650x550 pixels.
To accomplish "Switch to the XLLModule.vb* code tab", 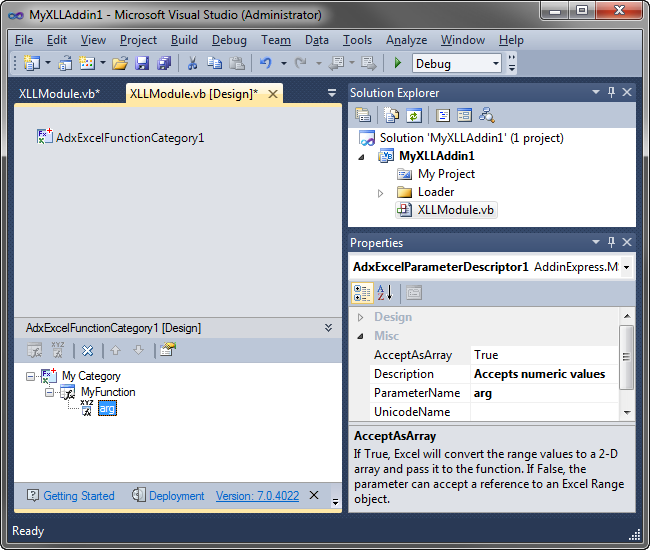I will 59,94.
